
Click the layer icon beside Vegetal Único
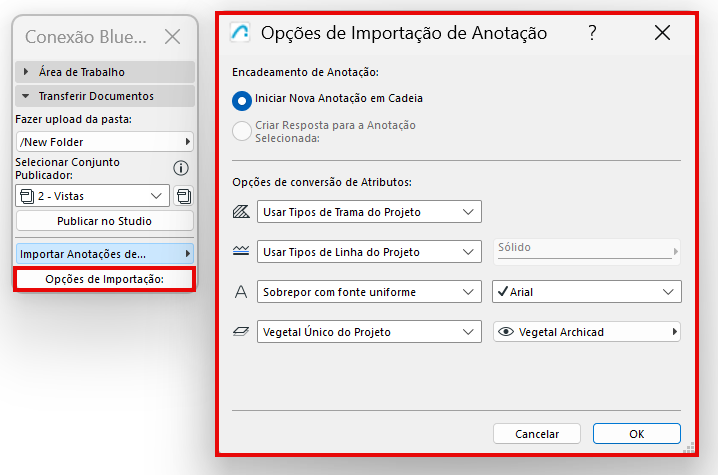(x=241, y=332)
